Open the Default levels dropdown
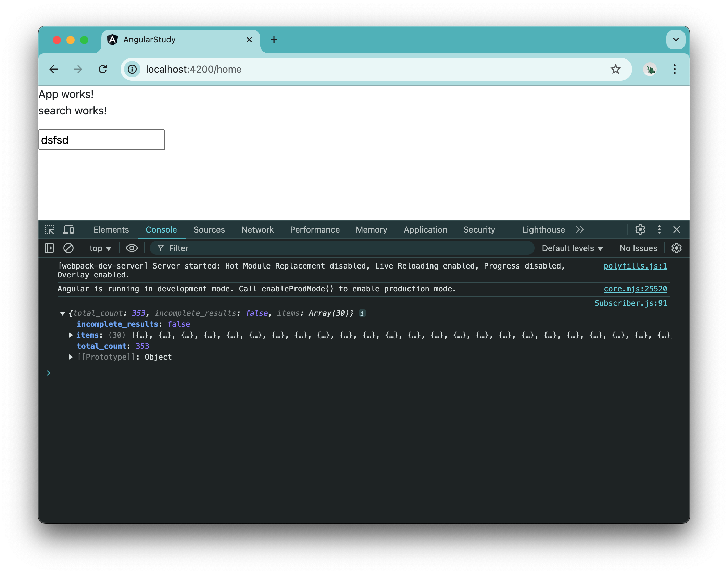 point(572,248)
